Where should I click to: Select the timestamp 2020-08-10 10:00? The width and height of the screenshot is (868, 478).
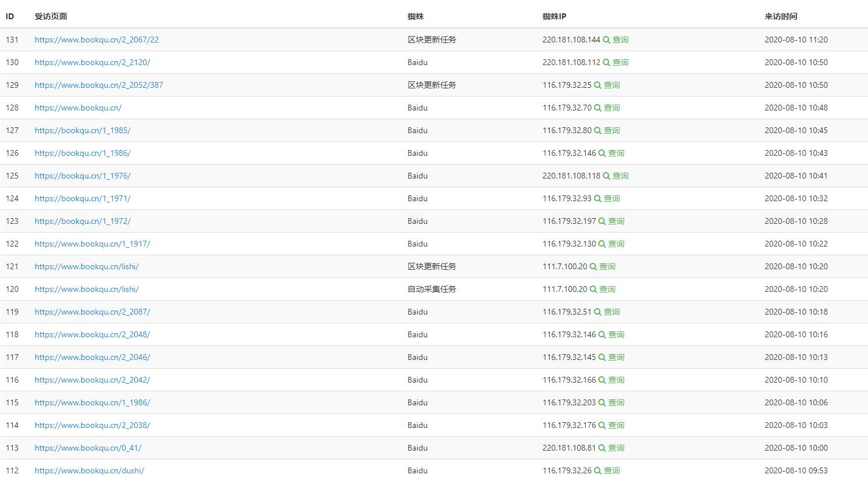click(796, 448)
